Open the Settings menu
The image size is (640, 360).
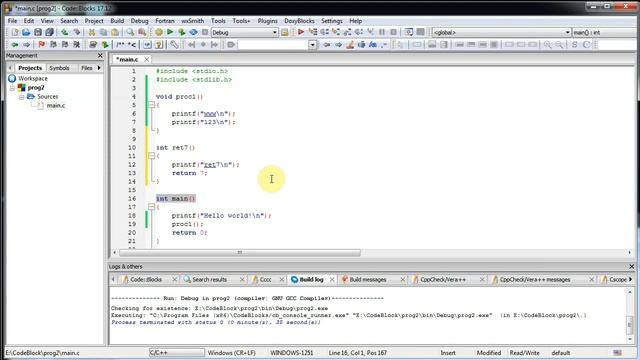pyautogui.click(x=331, y=21)
